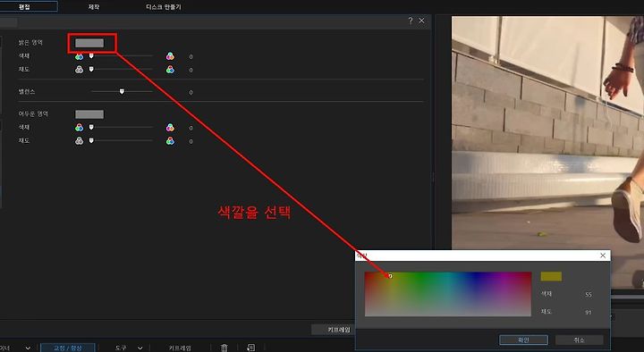The width and height of the screenshot is (644, 352).
Task: Select the 고정 / 향상 toolbar button
Action: coord(68,348)
